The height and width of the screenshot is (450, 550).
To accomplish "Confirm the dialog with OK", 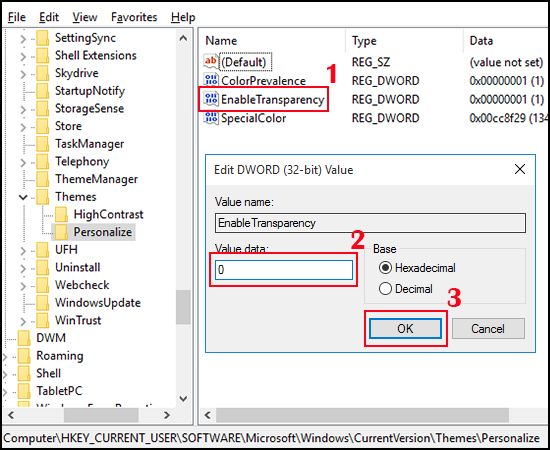I will (405, 329).
